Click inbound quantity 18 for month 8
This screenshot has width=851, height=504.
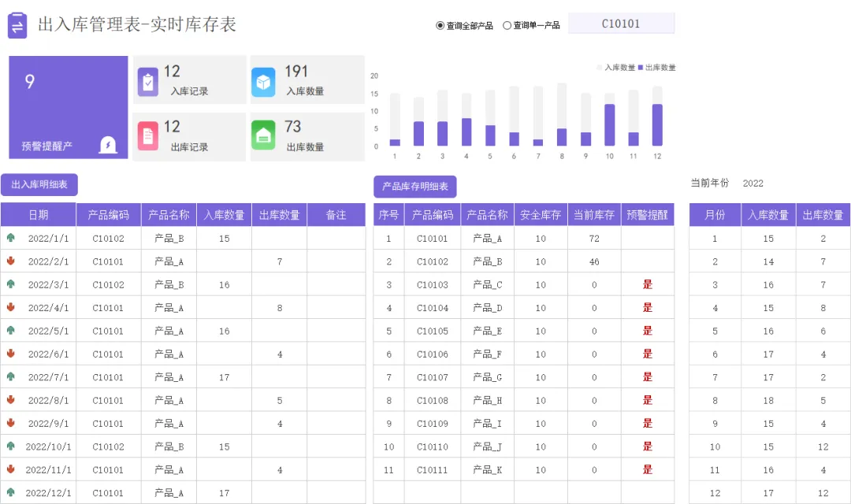pyautogui.click(x=768, y=400)
